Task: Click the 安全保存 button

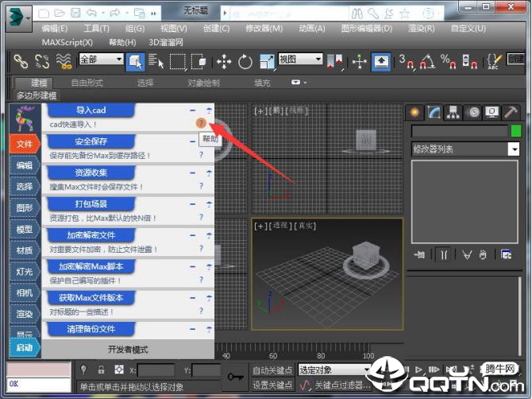Action: click(x=91, y=141)
